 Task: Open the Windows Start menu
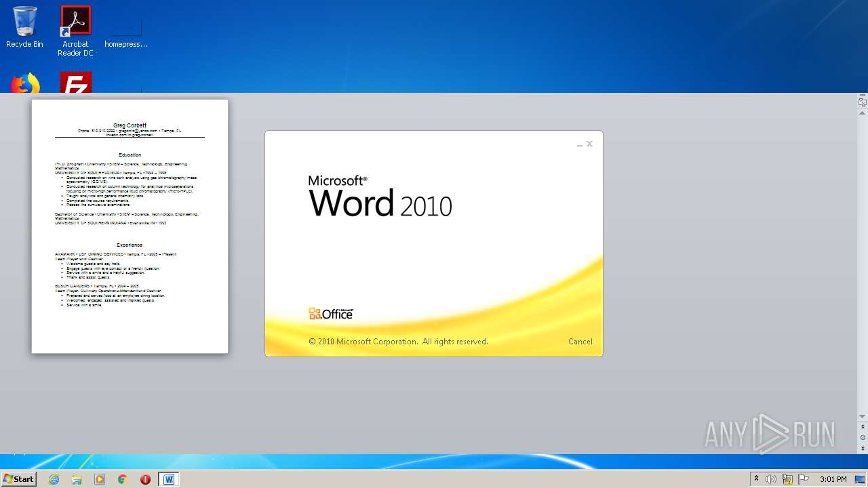(x=18, y=479)
